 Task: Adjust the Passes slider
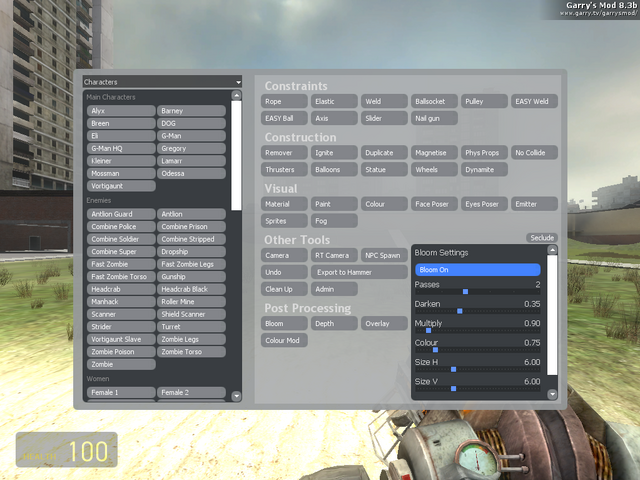pos(478,291)
